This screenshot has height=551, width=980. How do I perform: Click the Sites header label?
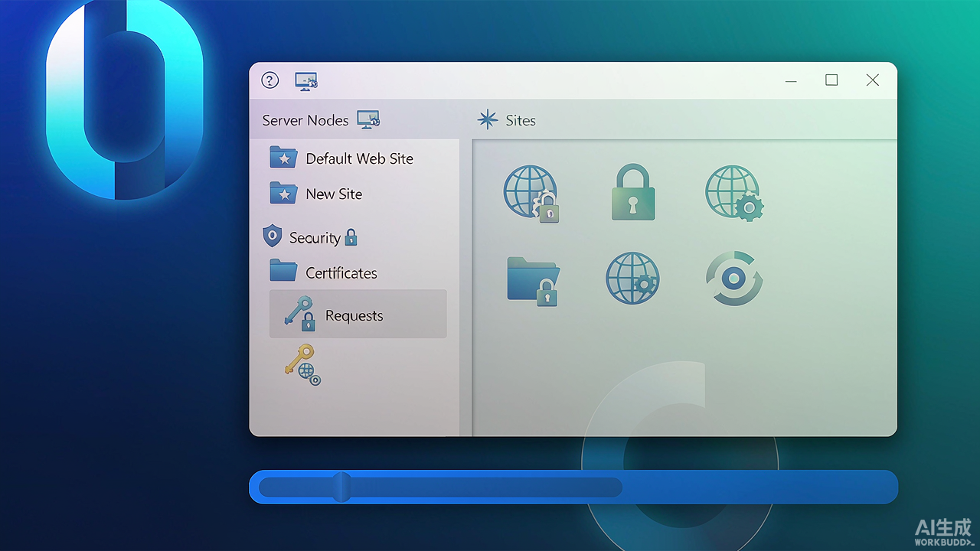(521, 121)
